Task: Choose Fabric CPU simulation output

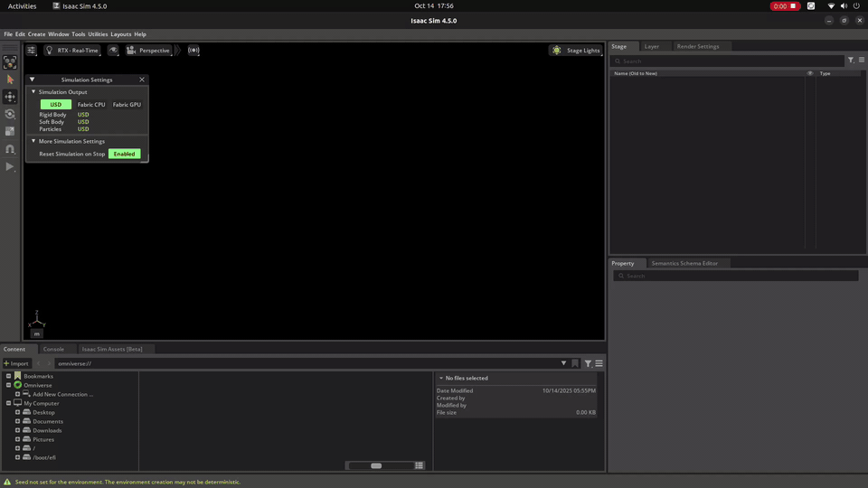Action: pos(91,105)
